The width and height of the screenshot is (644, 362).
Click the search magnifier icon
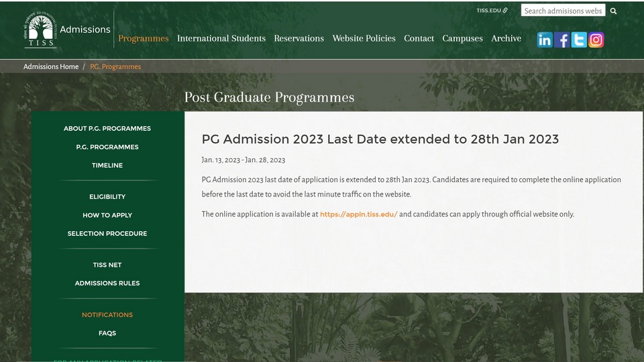click(613, 11)
